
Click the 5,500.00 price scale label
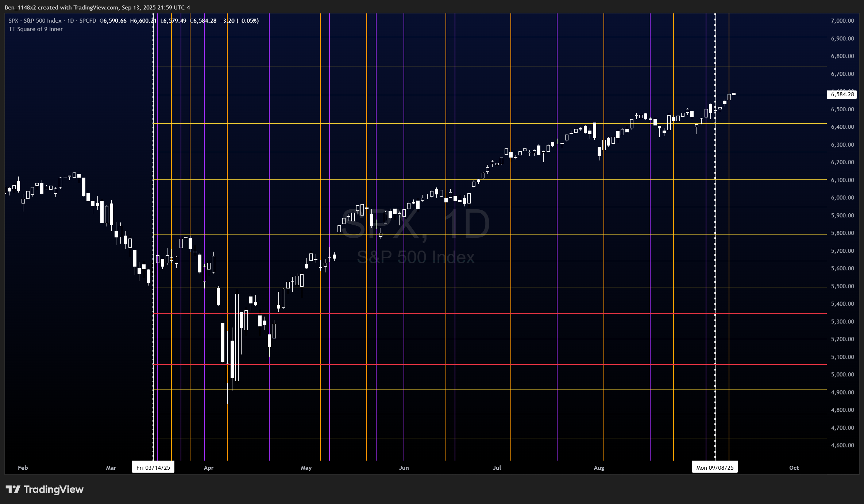pyautogui.click(x=842, y=286)
